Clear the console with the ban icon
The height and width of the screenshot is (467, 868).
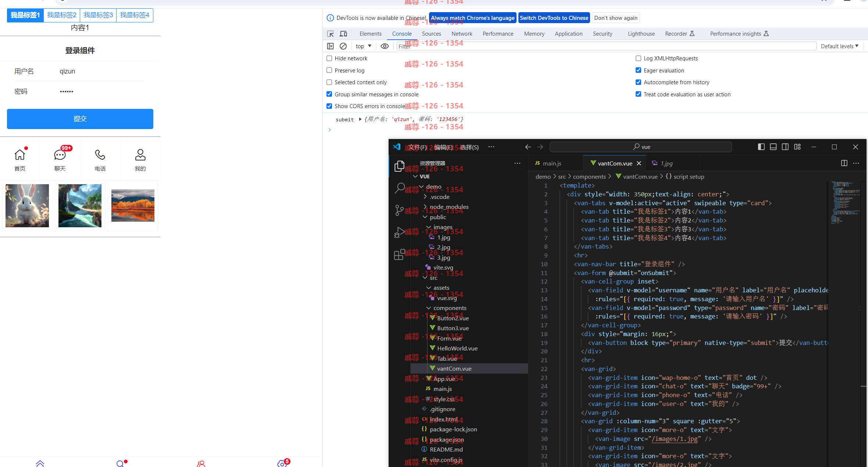[343, 46]
